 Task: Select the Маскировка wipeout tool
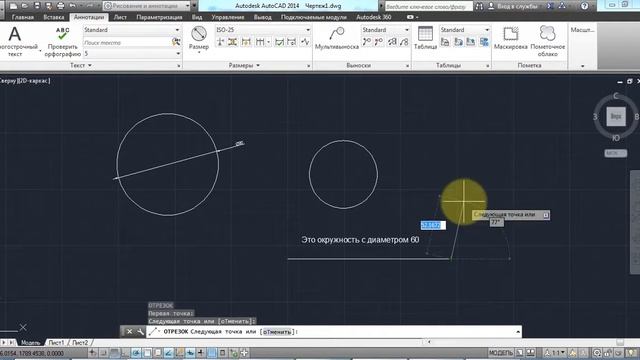tap(511, 38)
